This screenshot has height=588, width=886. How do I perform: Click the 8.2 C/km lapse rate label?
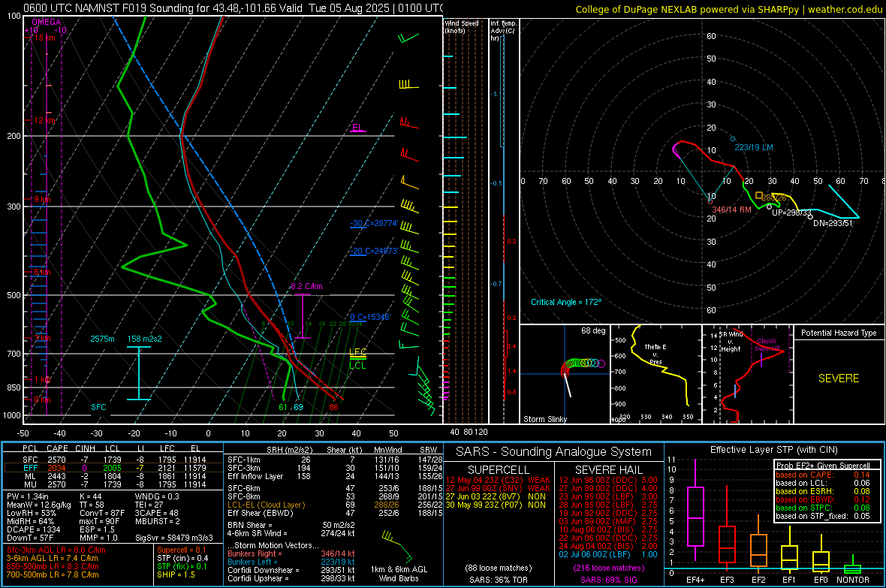click(307, 287)
